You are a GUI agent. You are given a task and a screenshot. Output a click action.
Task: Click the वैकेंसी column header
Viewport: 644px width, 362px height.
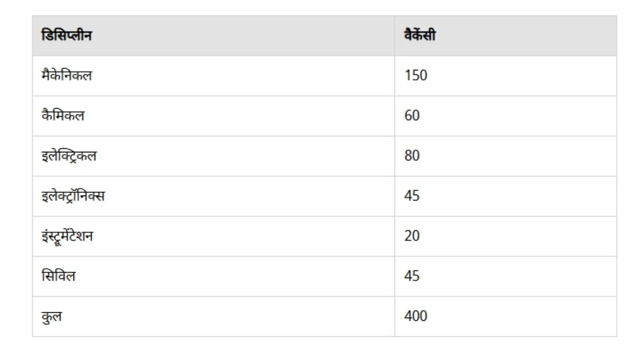point(420,35)
